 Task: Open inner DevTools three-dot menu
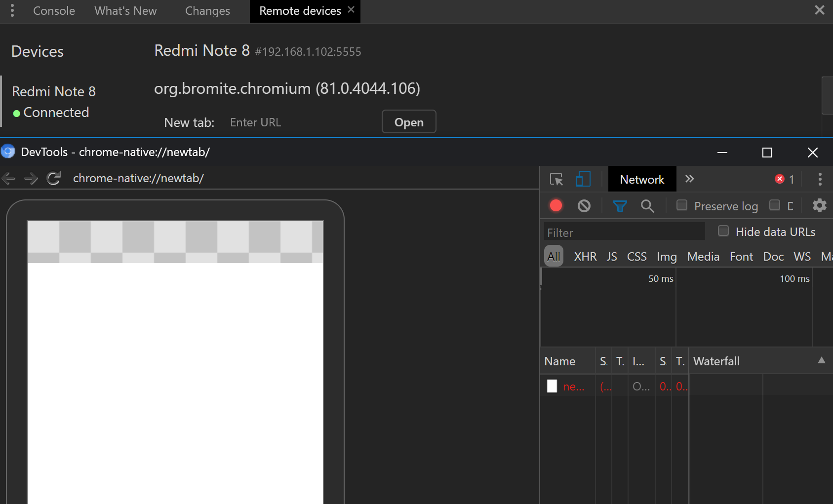[820, 179]
